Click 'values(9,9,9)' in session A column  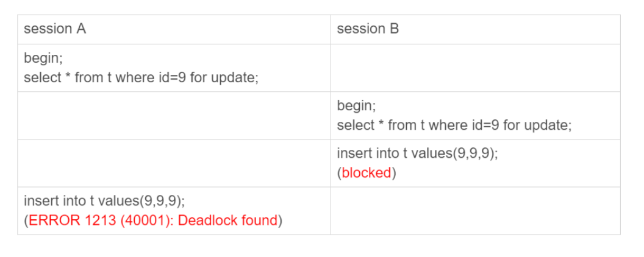point(141,201)
